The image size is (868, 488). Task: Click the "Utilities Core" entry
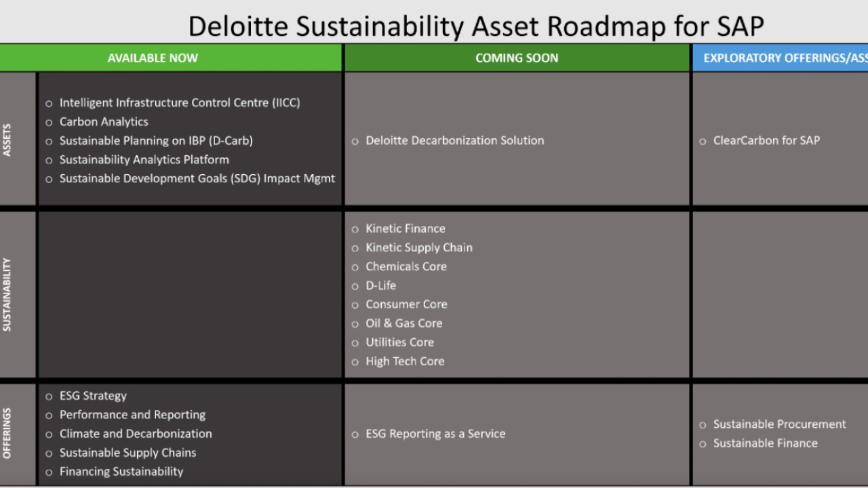400,343
